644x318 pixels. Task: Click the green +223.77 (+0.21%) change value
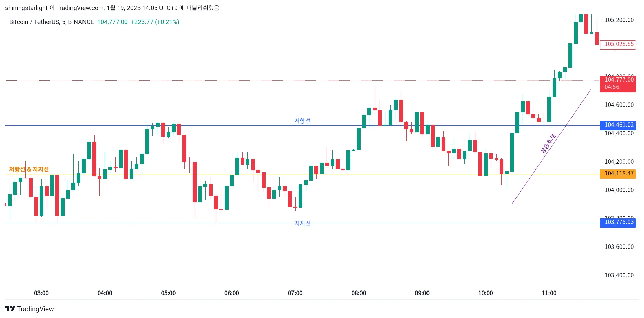pos(155,22)
